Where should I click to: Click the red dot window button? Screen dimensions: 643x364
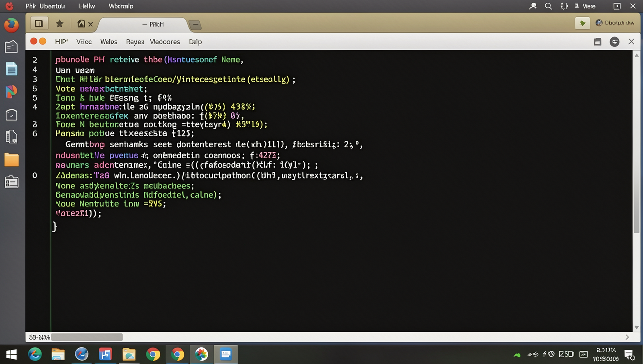(34, 41)
